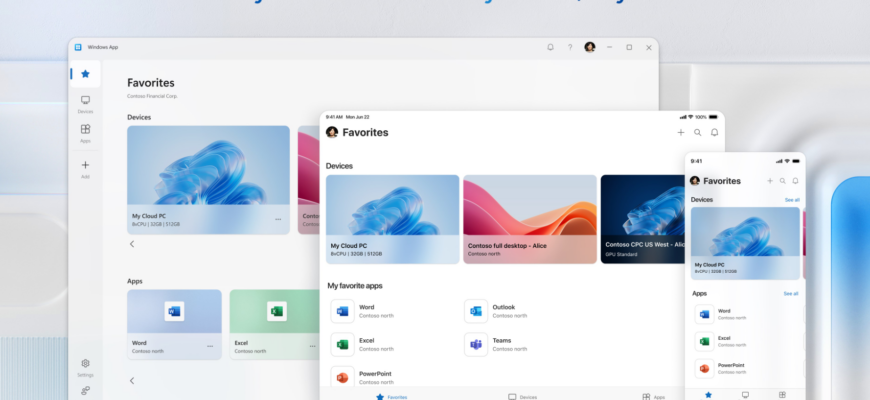This screenshot has width=870, height=400.
Task: Click the help question mark in titlebar
Action: tap(570, 48)
